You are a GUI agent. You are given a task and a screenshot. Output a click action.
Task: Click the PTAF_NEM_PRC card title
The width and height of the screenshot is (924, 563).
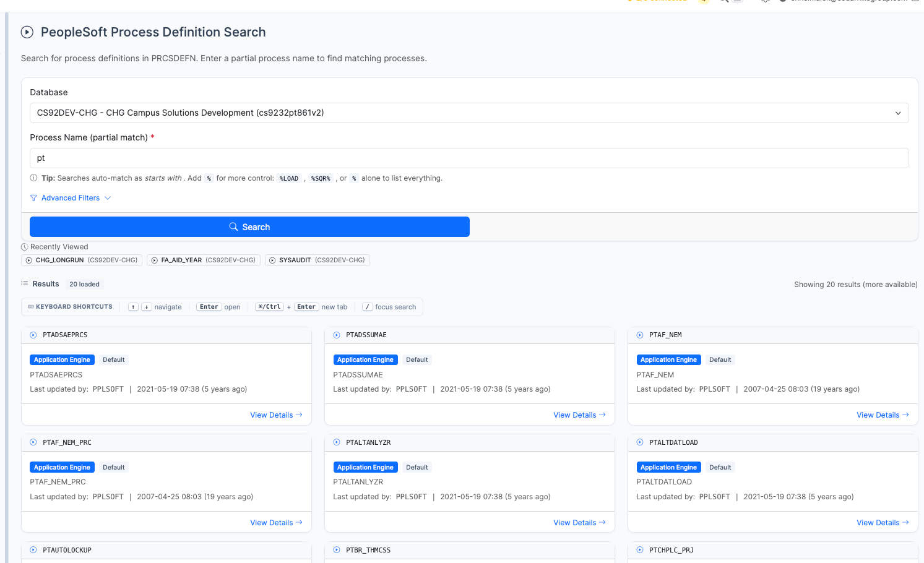tap(67, 443)
